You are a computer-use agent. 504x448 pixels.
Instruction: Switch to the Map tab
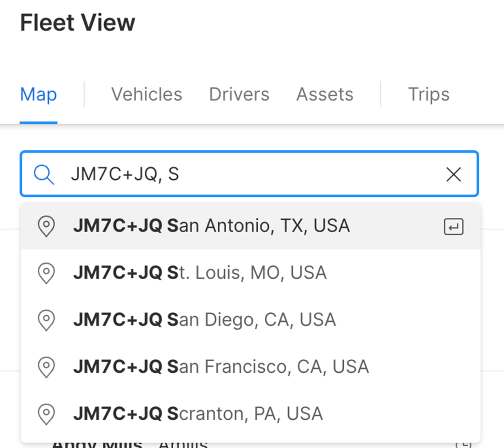[38, 95]
